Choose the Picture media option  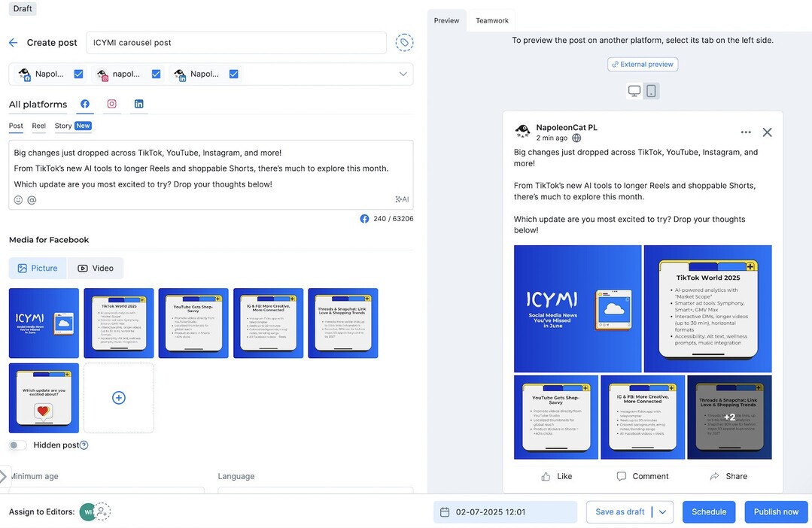(x=38, y=269)
